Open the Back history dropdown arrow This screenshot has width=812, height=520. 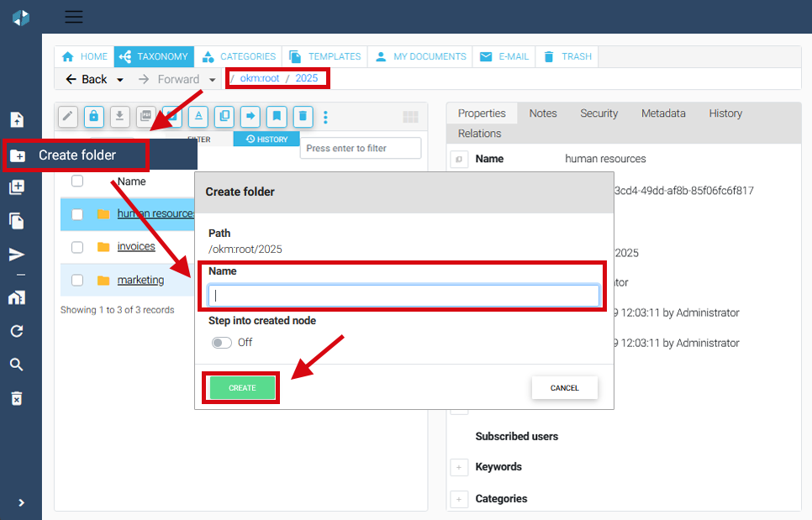pos(120,80)
